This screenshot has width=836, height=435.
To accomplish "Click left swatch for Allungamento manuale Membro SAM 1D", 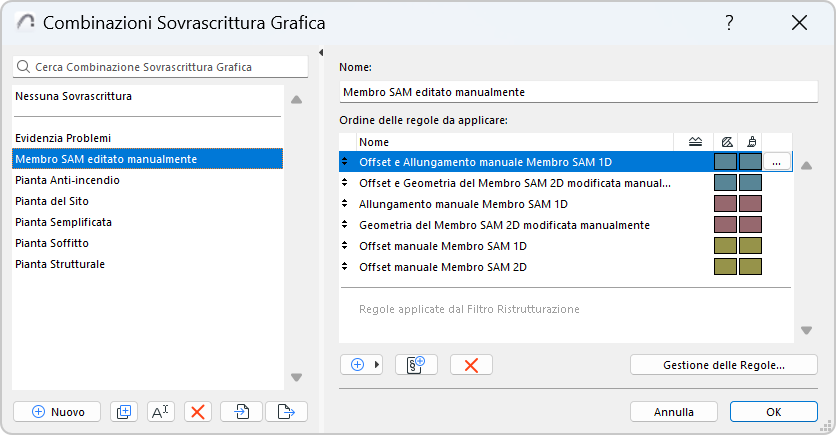I will point(726,203).
